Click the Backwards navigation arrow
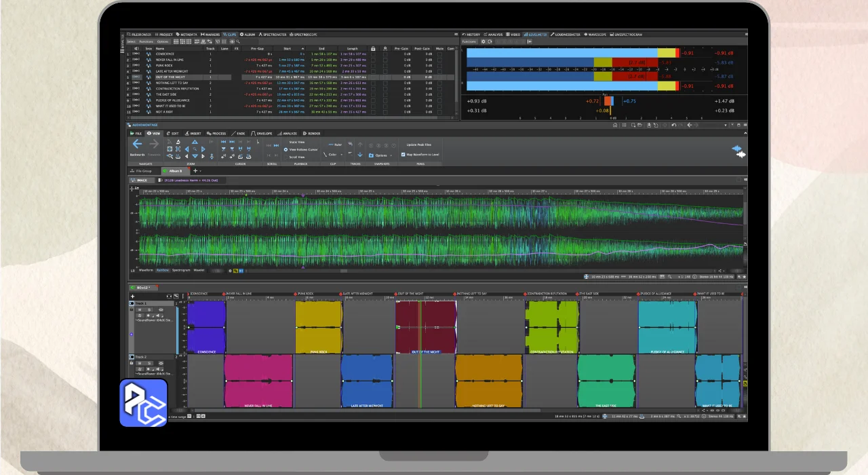The height and width of the screenshot is (475, 868). click(x=137, y=145)
